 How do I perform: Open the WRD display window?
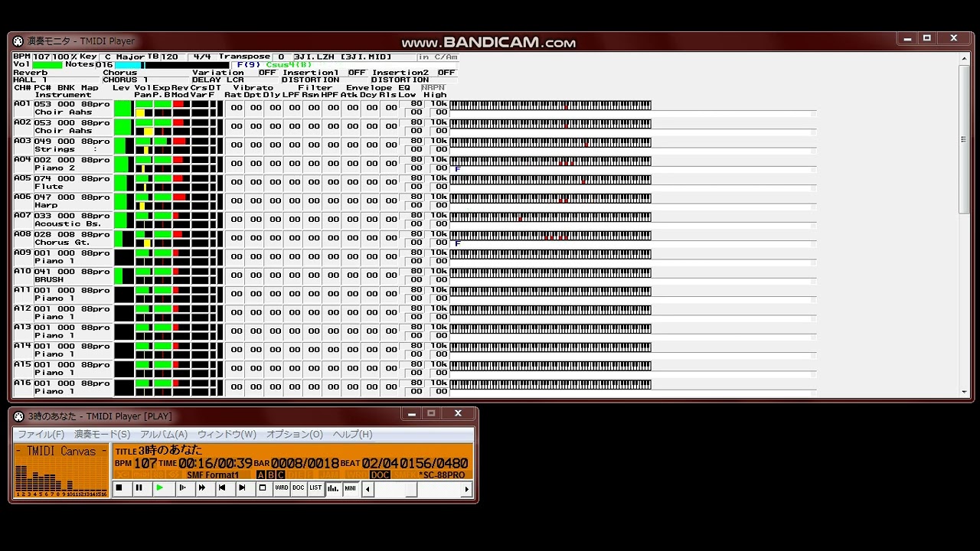[282, 488]
